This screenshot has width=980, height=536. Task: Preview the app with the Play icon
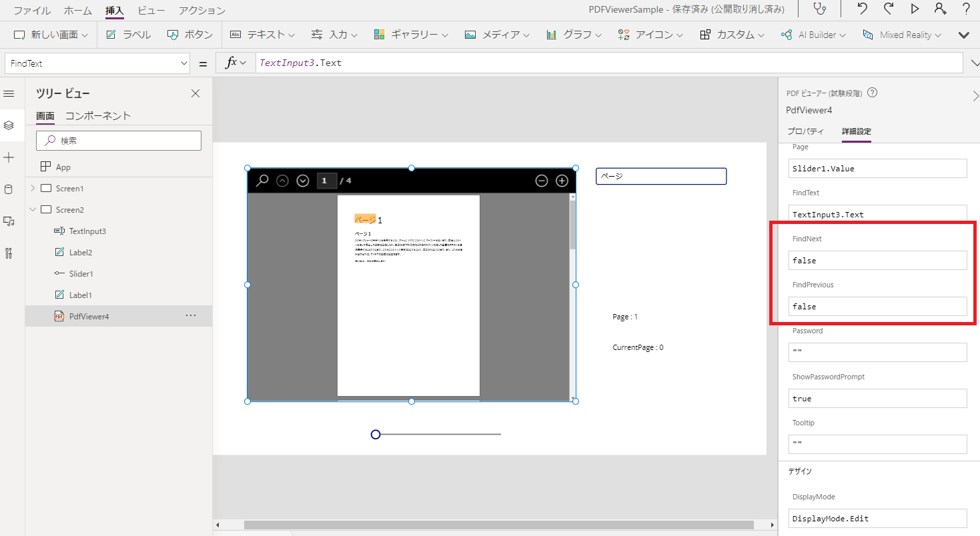tap(915, 9)
